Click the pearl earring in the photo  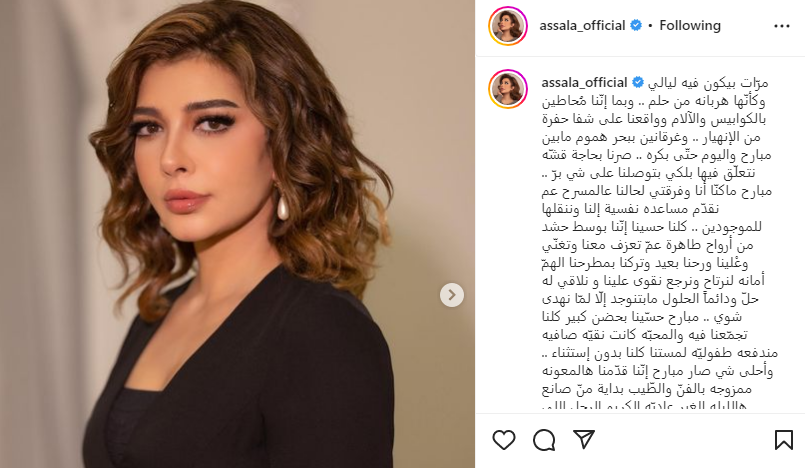pos(282,205)
